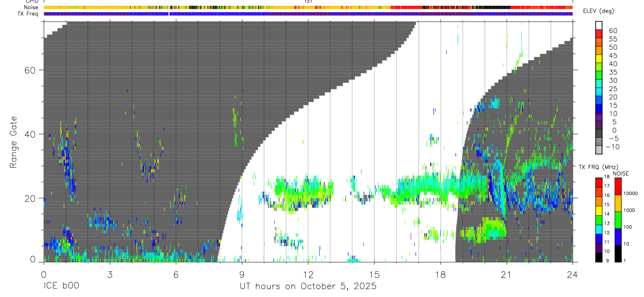
Task: Select the "TX Freq" strip label at top left
Action: (x=28, y=14)
